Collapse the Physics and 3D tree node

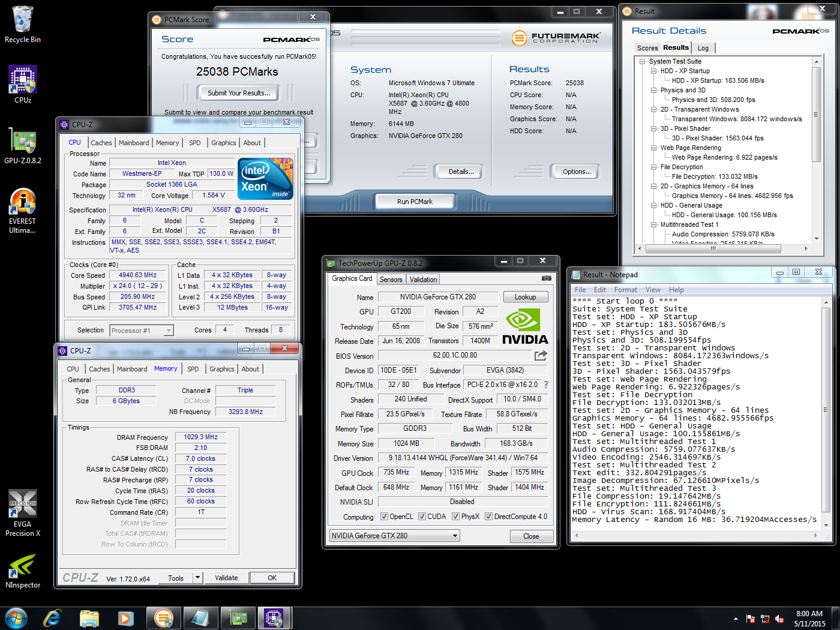pyautogui.click(x=653, y=91)
